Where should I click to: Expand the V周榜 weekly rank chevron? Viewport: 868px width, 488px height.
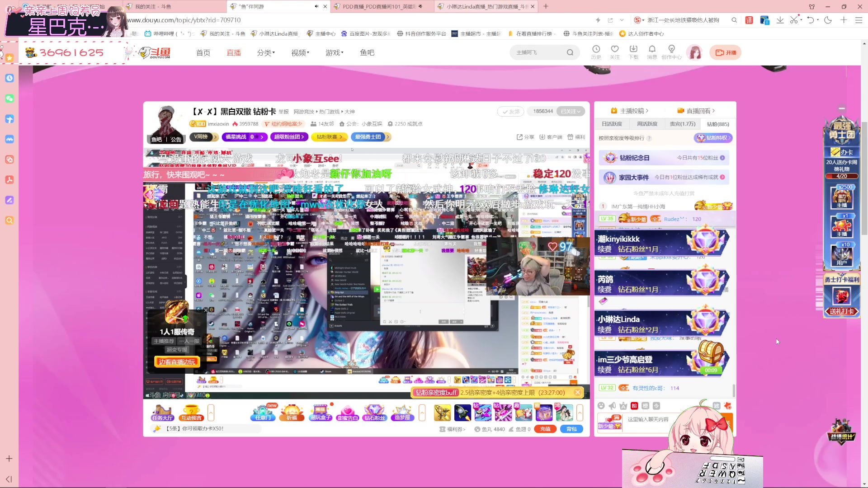215,137
